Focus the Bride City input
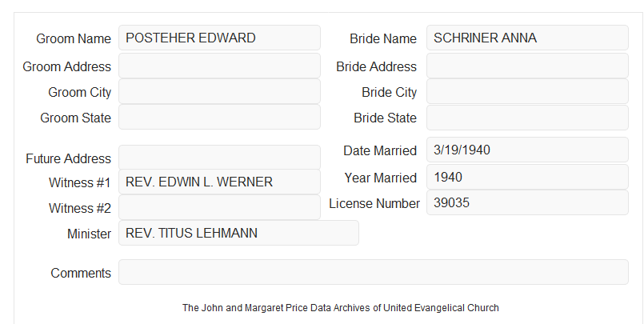Screen dimensions: 644x324 [x=527, y=91]
